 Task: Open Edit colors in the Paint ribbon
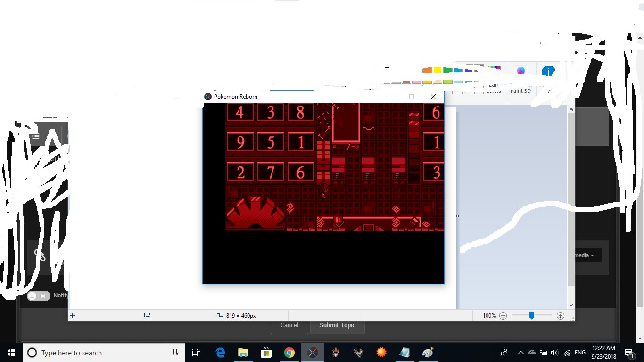494,80
